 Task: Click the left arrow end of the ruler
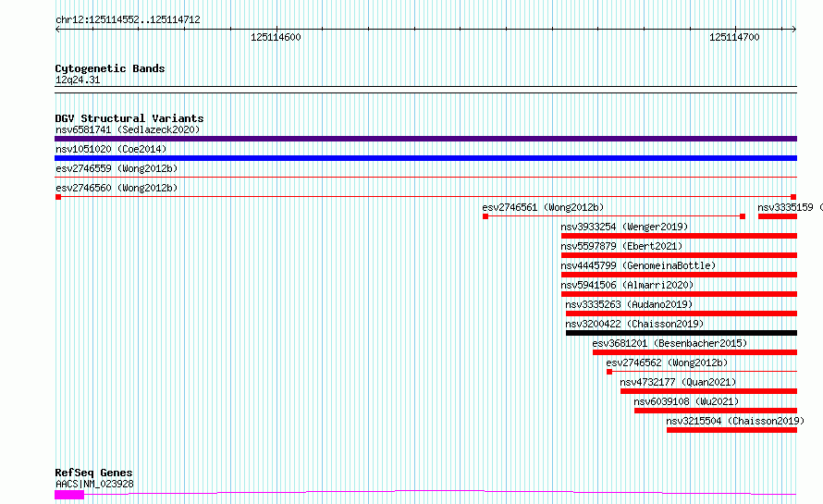(57, 30)
